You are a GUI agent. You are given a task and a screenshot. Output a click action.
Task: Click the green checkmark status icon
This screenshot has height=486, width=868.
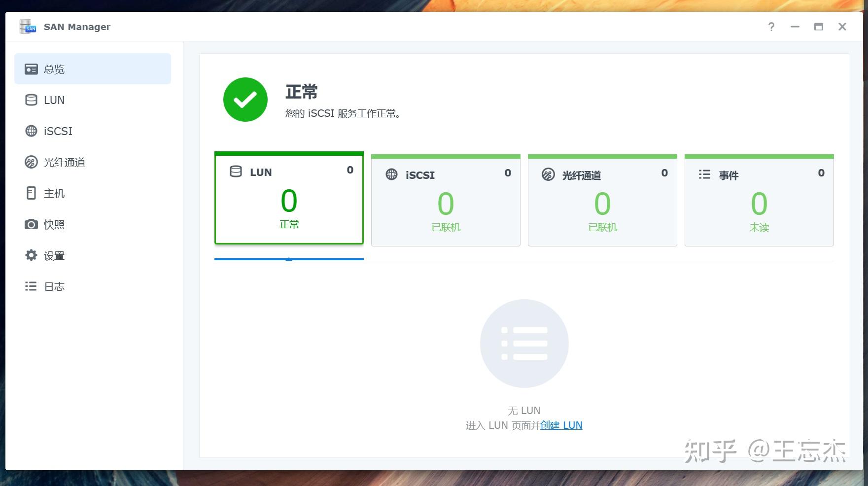[x=245, y=100]
